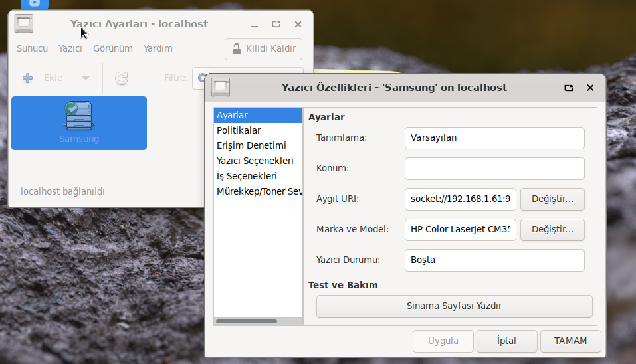Open the Yazıcı menu
Image resolution: width=636 pixels, height=364 pixels.
70,48
